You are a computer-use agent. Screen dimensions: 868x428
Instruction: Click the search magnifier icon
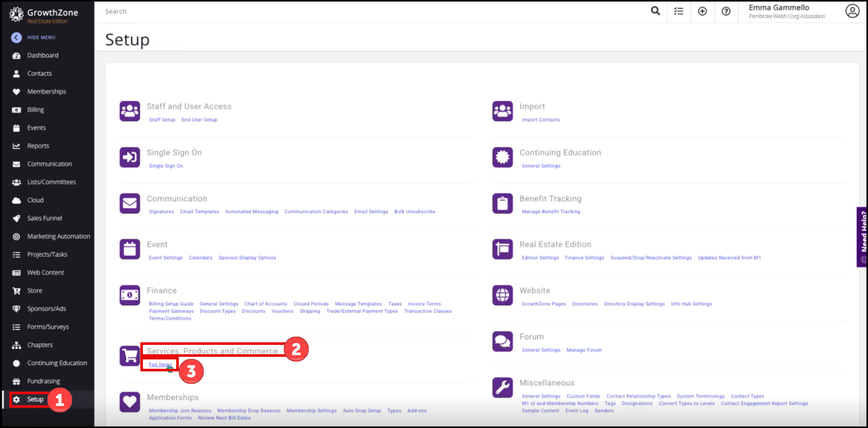pyautogui.click(x=655, y=11)
